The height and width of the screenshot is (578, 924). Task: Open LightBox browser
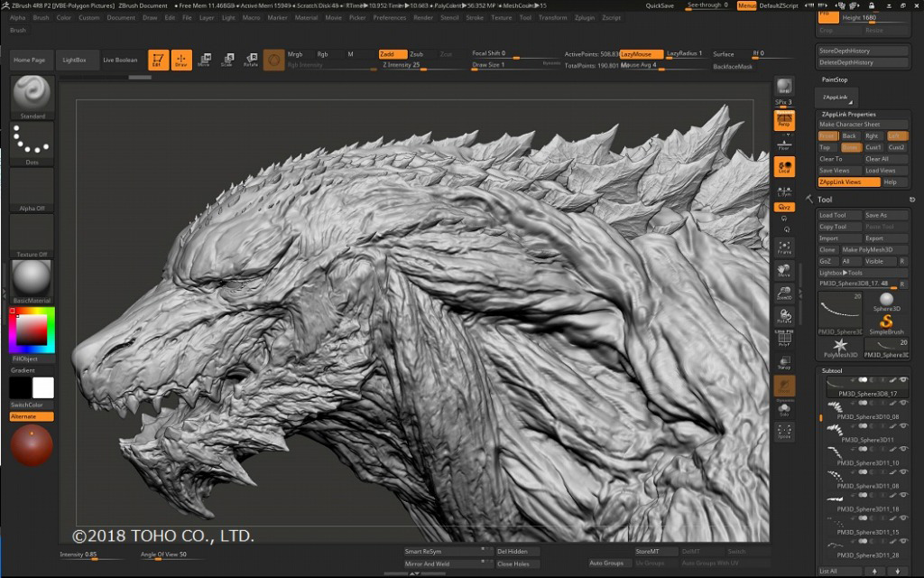point(74,61)
